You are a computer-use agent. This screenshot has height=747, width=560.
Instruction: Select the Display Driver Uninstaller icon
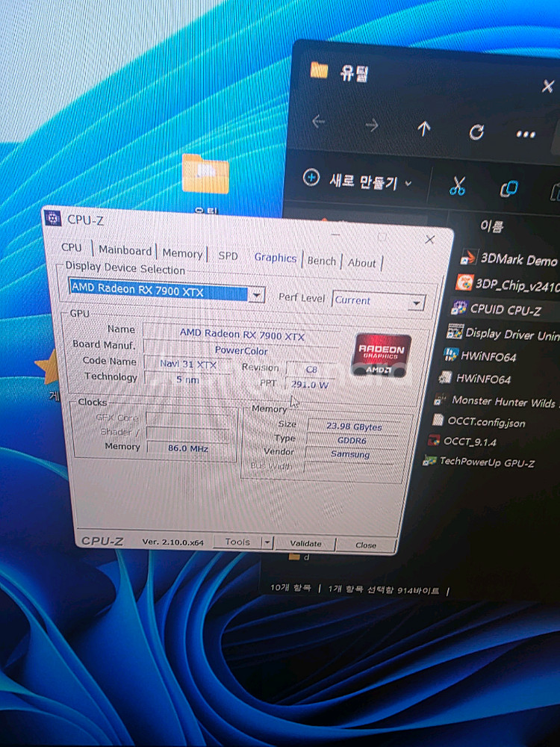coord(454,332)
